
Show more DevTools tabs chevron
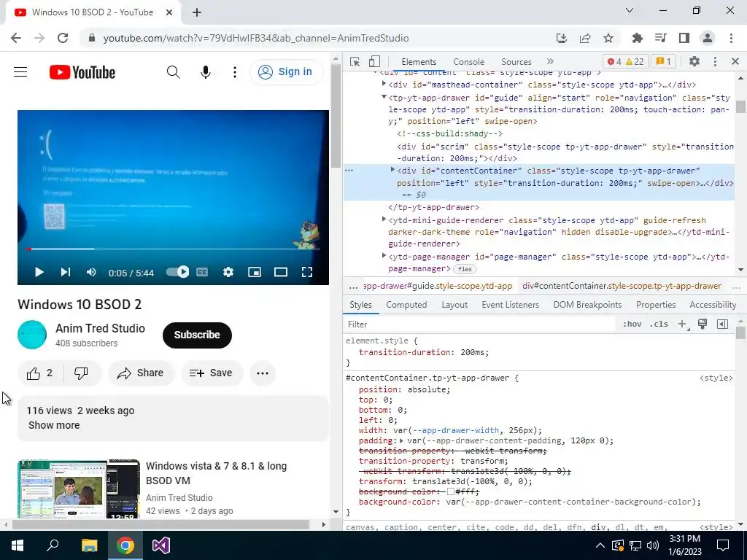pos(550,61)
